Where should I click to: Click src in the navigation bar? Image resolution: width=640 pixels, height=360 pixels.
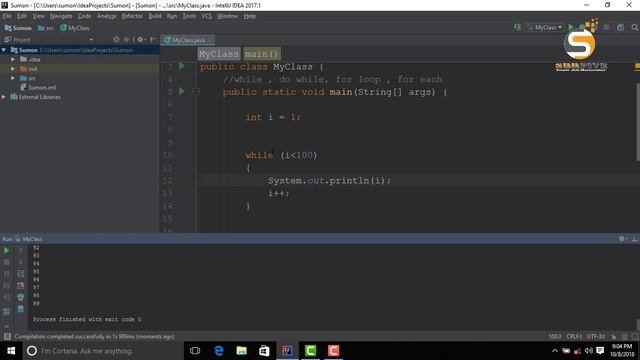tap(46, 28)
